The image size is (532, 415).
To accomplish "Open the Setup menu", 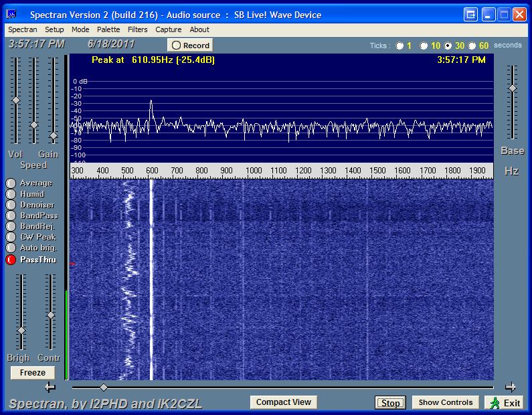I will [x=54, y=29].
